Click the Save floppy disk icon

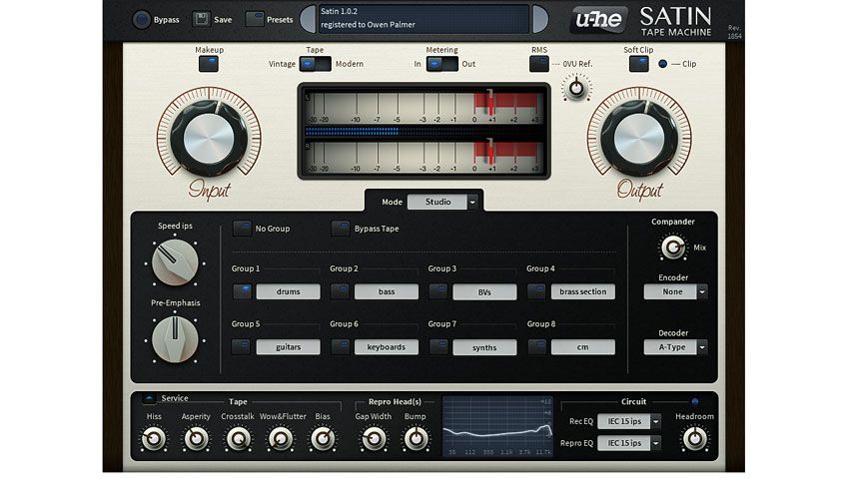pos(201,19)
